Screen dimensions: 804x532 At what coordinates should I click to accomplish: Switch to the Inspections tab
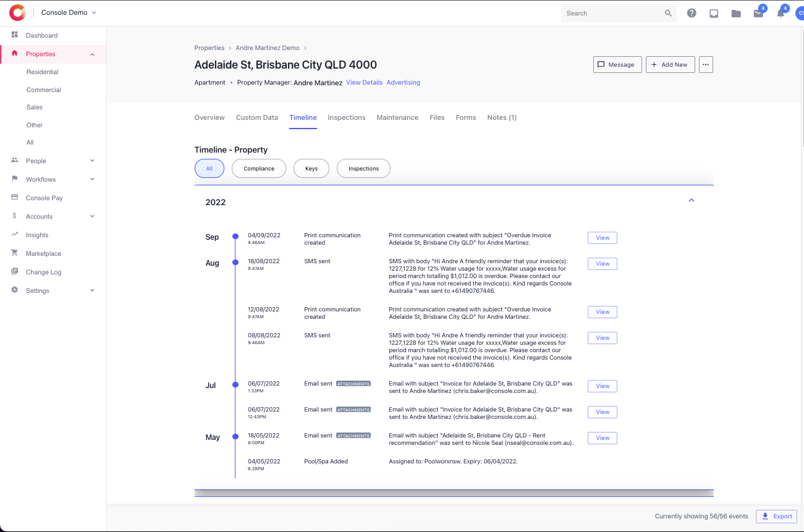coord(347,117)
